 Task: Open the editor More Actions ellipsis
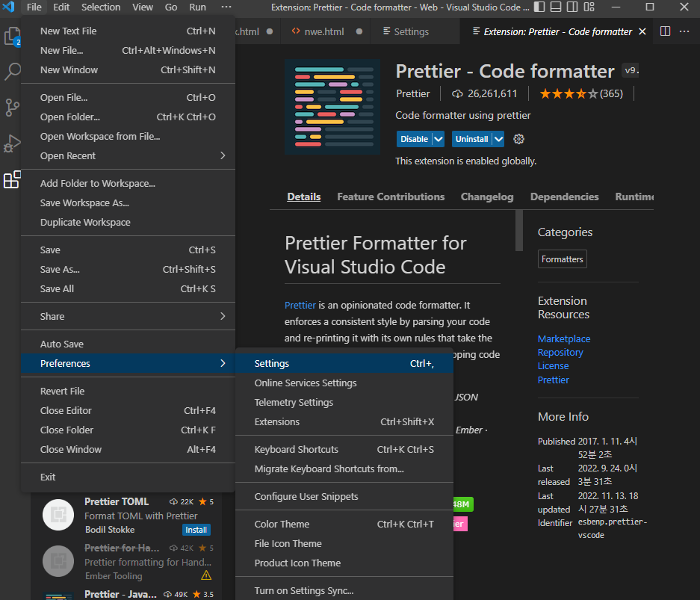coord(684,31)
